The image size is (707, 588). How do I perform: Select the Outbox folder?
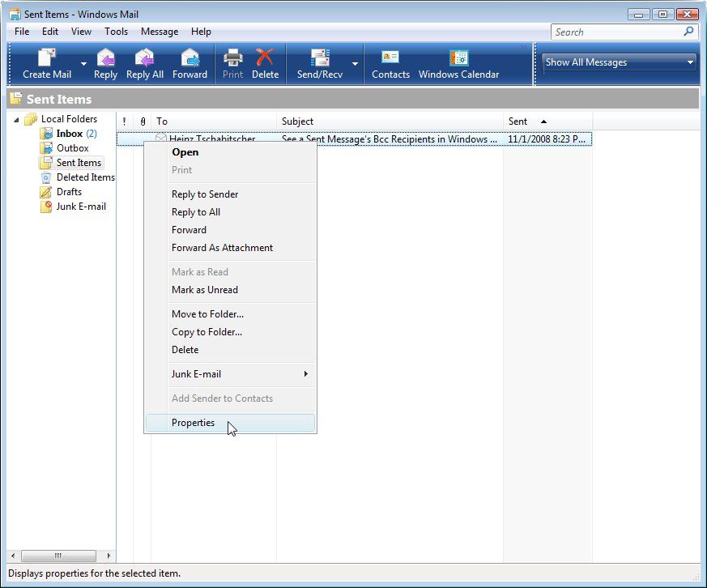point(73,148)
